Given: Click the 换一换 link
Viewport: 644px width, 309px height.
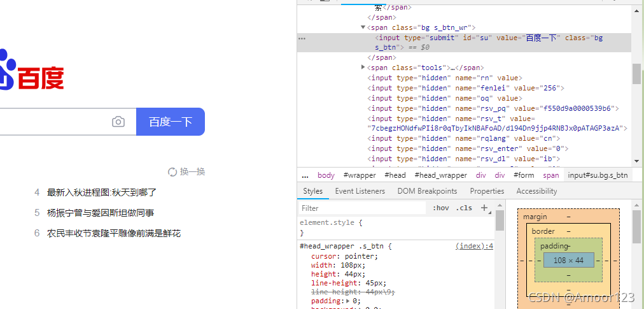Looking at the screenshot, I should click(192, 171).
